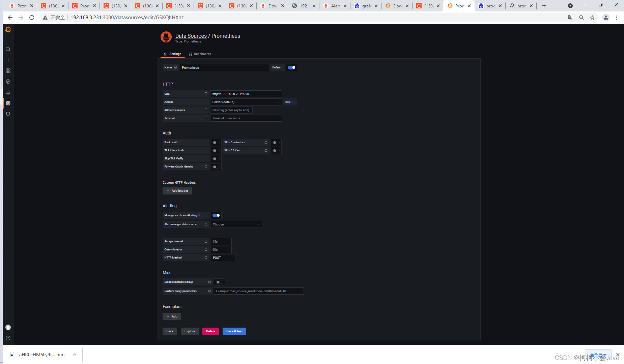Expand the Access Help section
624x364 pixels.
click(289, 102)
